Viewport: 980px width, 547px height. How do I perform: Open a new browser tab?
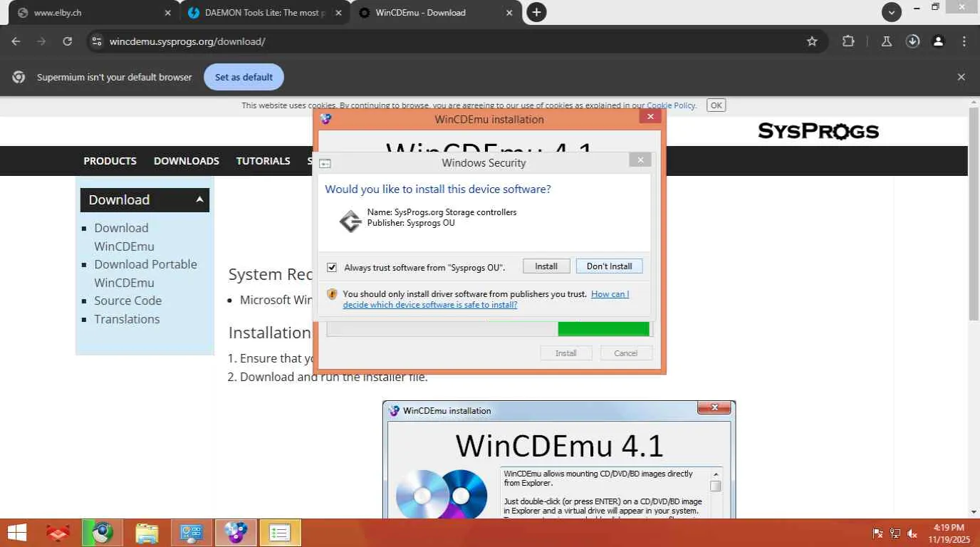(536, 12)
